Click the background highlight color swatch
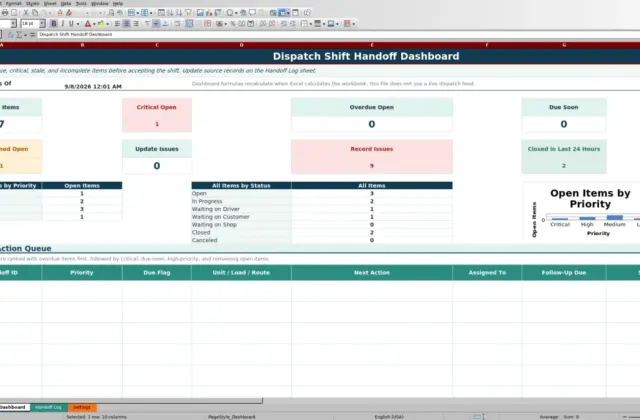Image resolution: width=640 pixels, height=420 pixels. pyautogui.click(x=100, y=24)
